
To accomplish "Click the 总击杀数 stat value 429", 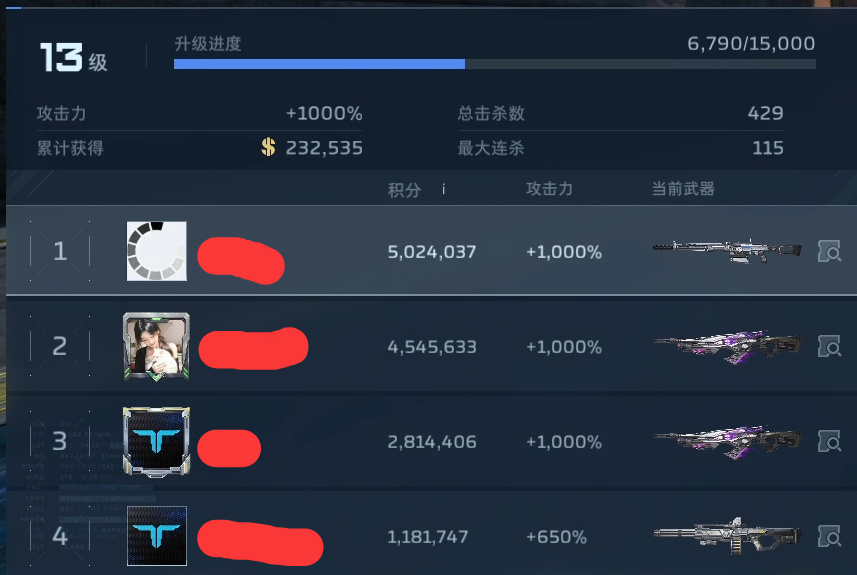I will pyautogui.click(x=765, y=113).
